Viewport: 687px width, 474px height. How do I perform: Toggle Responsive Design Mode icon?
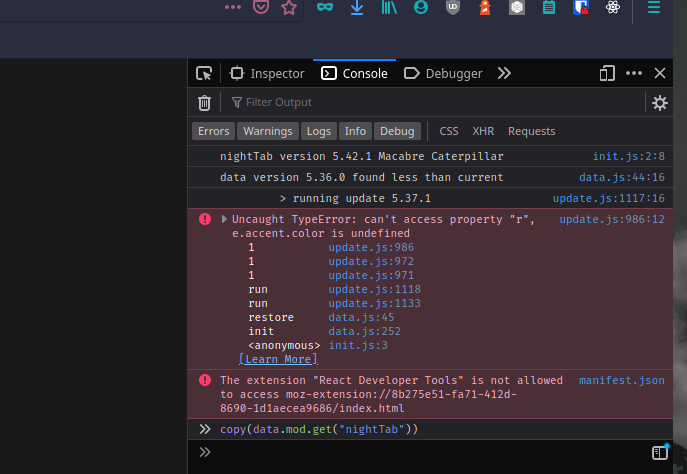pyautogui.click(x=607, y=73)
